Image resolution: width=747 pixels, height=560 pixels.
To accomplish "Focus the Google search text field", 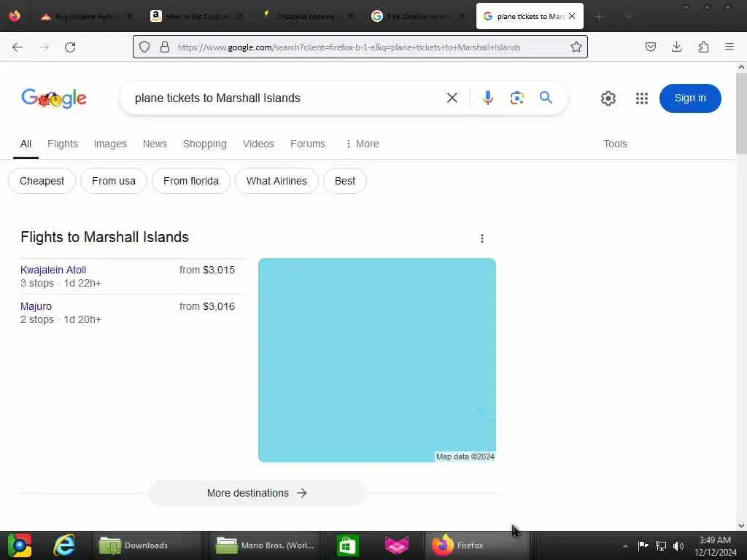I will (x=286, y=98).
